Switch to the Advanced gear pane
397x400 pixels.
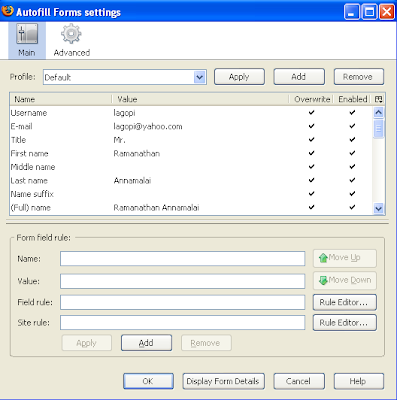click(71, 41)
